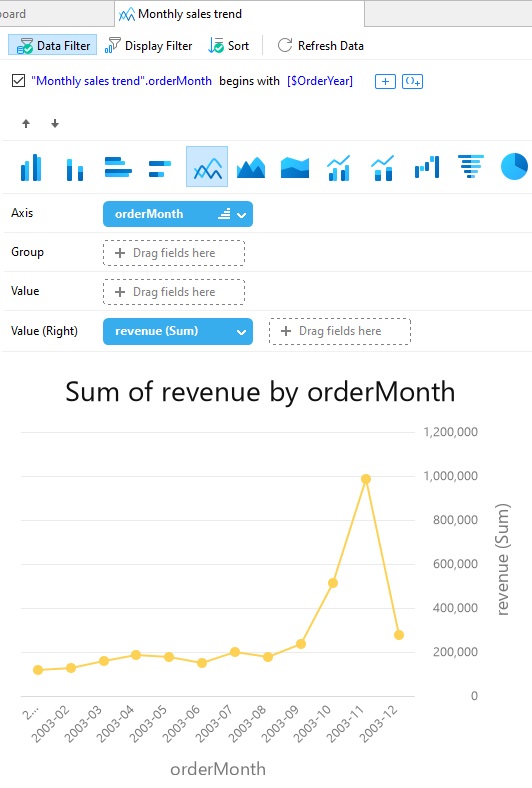The width and height of the screenshot is (532, 788).
Task: Select the funnel chart type
Action: 471,166
